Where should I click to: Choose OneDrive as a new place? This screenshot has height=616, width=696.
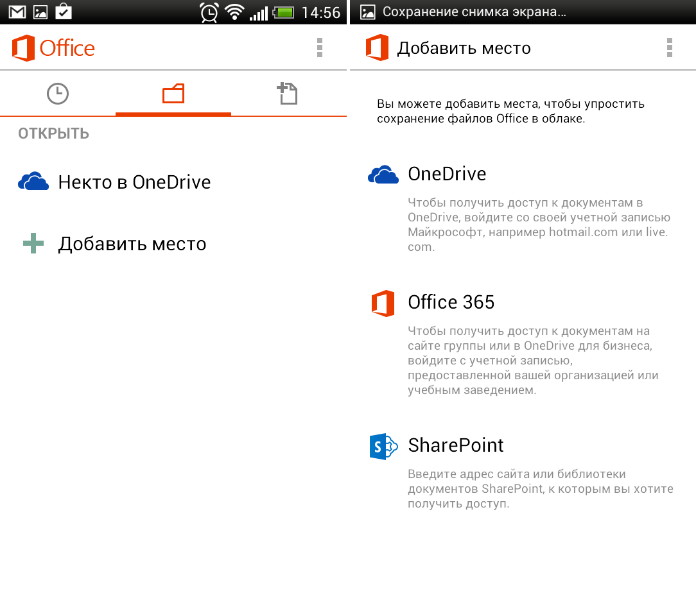pyautogui.click(x=523, y=209)
